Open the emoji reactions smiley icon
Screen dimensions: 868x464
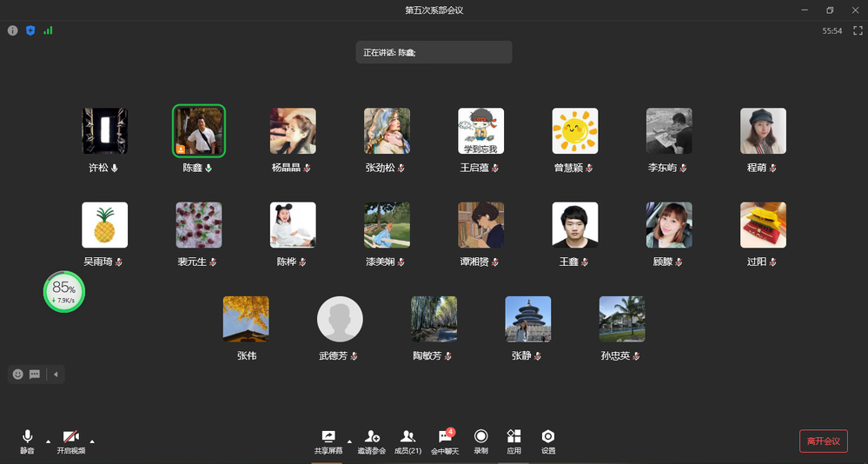pyautogui.click(x=17, y=375)
